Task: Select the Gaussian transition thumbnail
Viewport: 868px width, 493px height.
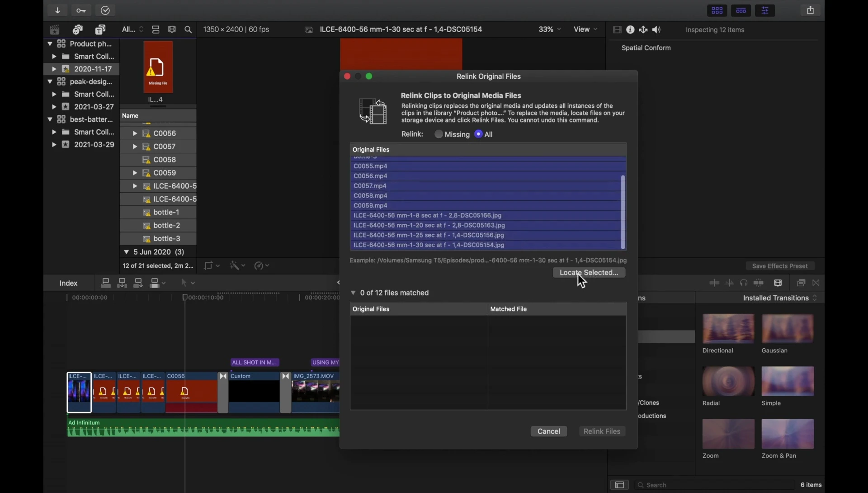Action: coord(788,329)
